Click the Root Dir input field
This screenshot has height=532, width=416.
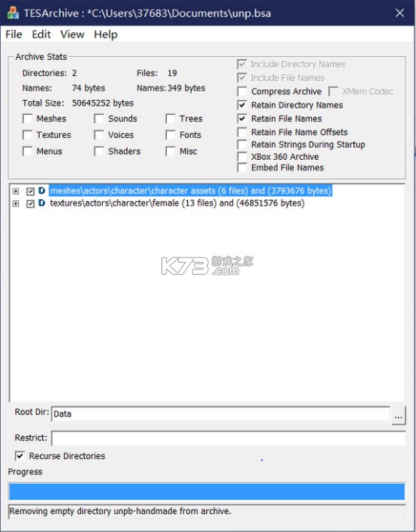coord(221,414)
